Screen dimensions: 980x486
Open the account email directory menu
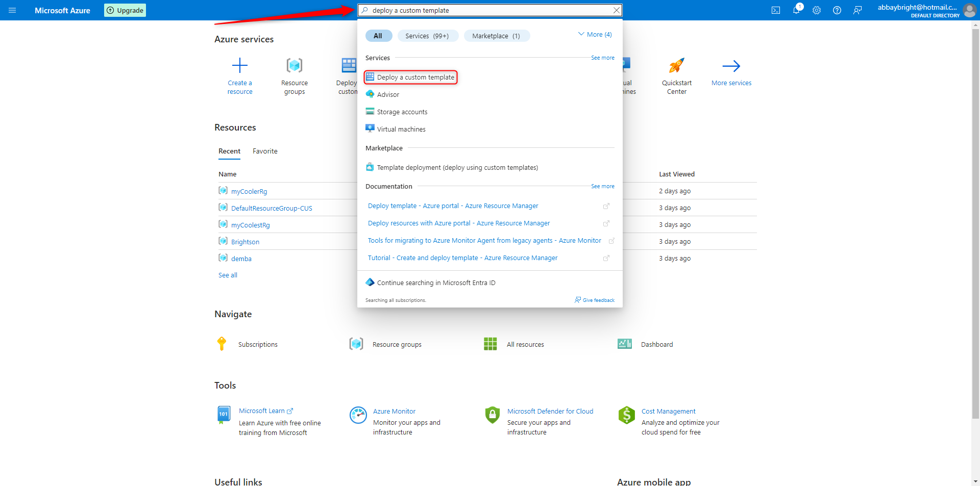918,10
